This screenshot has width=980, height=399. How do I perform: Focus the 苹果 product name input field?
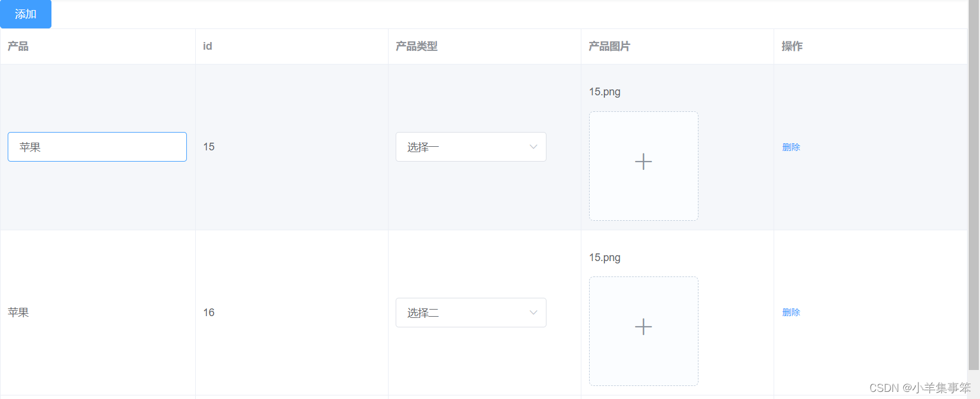pyautogui.click(x=97, y=147)
